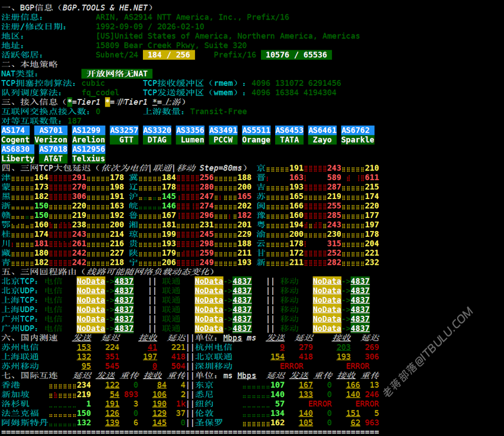Click 上海联通 send speed 132
504x436 pixels.
(x=84, y=357)
